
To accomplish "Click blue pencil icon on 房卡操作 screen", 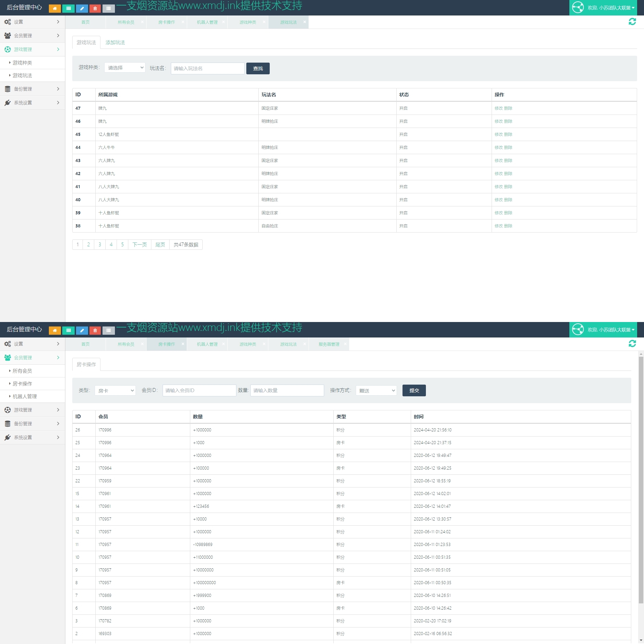I will pyautogui.click(x=82, y=330).
